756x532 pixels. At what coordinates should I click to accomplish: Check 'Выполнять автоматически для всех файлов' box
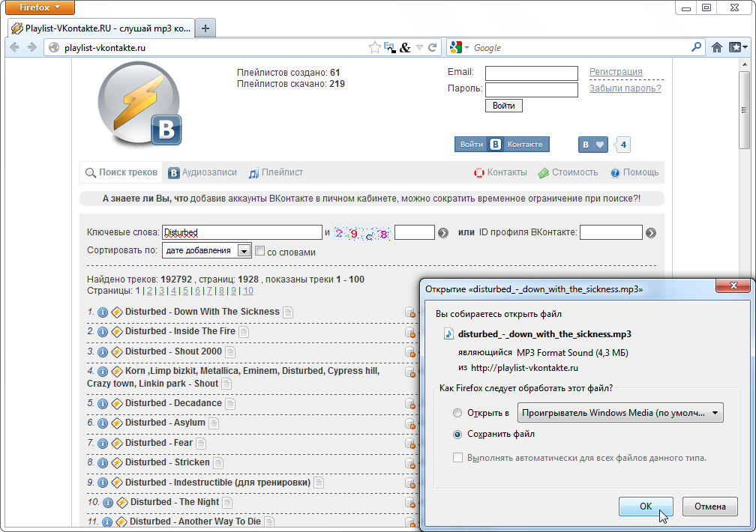click(x=457, y=458)
